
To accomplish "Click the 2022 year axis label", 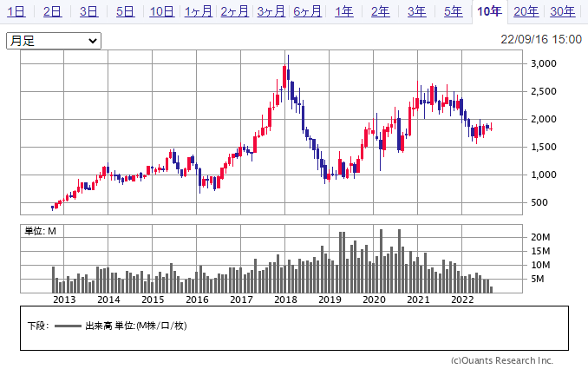I will click(x=462, y=300).
